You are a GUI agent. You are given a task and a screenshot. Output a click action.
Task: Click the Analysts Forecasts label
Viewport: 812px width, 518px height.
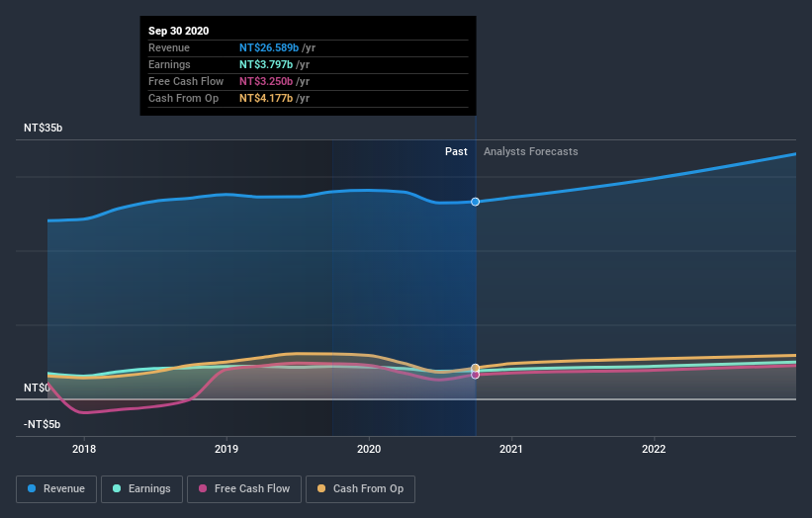coord(531,151)
